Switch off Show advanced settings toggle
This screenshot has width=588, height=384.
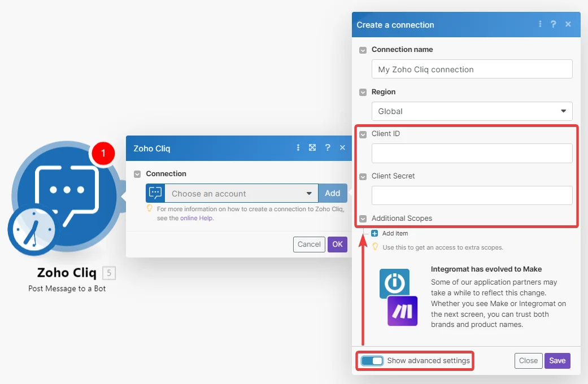[x=372, y=361]
